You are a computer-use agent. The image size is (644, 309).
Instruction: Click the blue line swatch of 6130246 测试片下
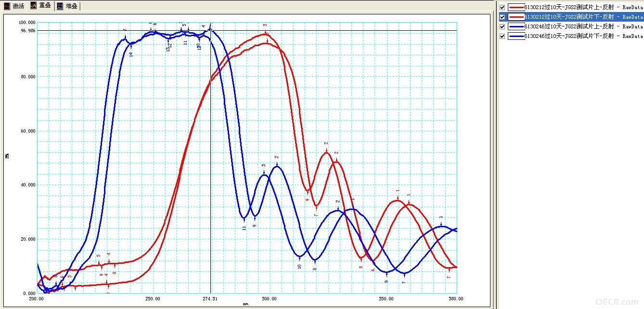(516, 36)
